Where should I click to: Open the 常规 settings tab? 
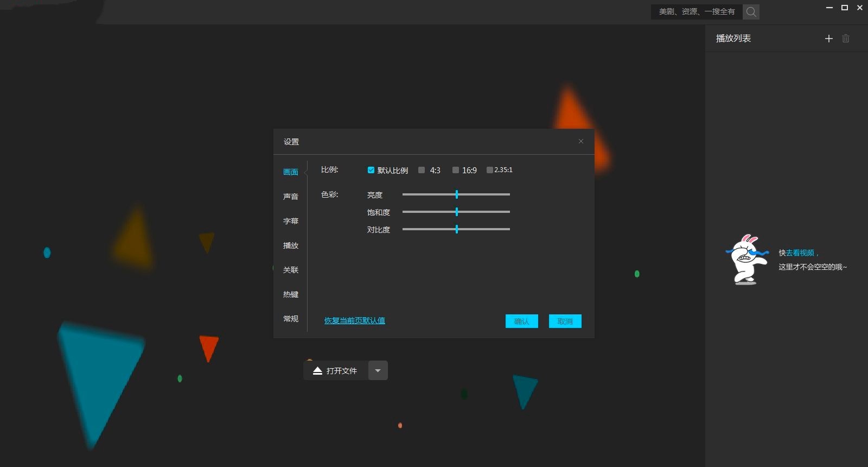291,319
